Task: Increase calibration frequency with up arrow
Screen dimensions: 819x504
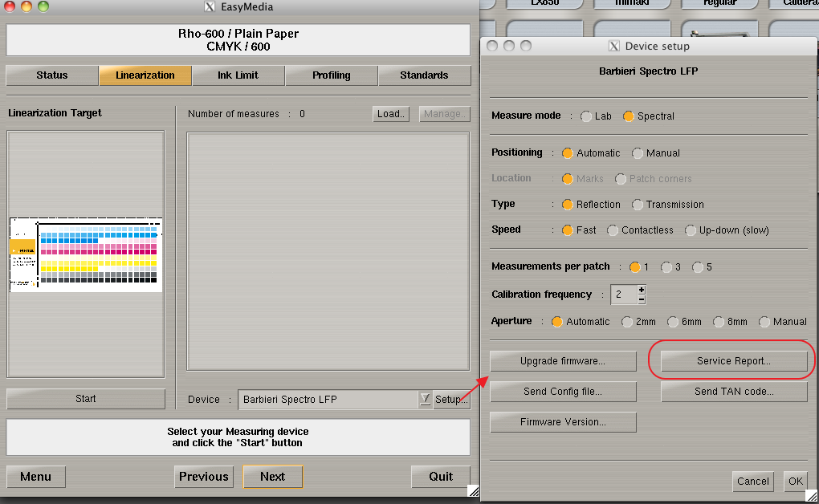Action: coord(641,290)
